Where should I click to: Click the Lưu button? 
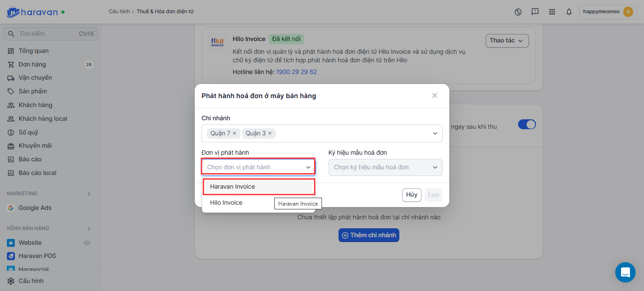click(433, 195)
